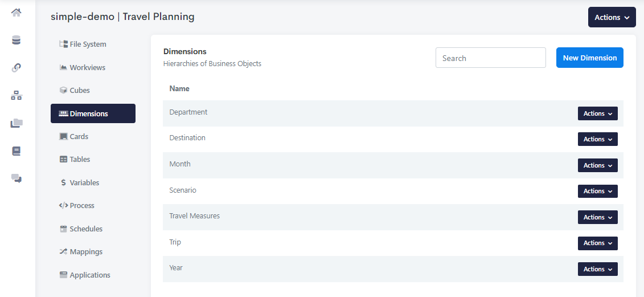
Task: Click the chat bubbles icon
Action: click(x=17, y=178)
